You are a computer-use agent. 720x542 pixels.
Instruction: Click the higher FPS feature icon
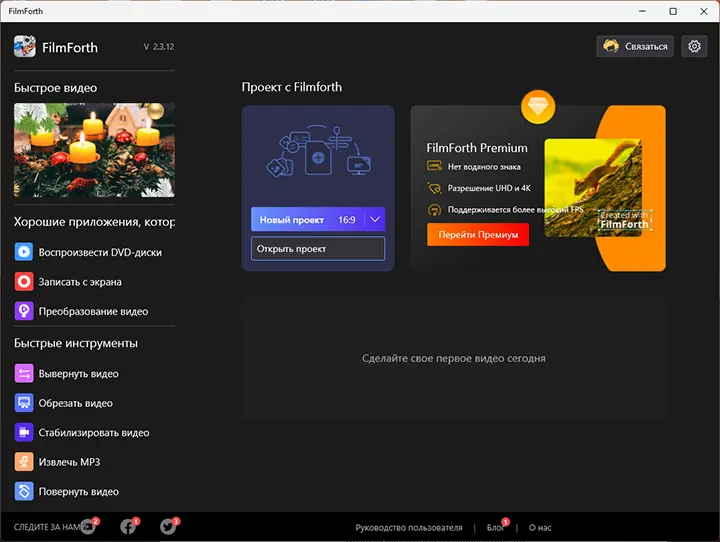(434, 210)
